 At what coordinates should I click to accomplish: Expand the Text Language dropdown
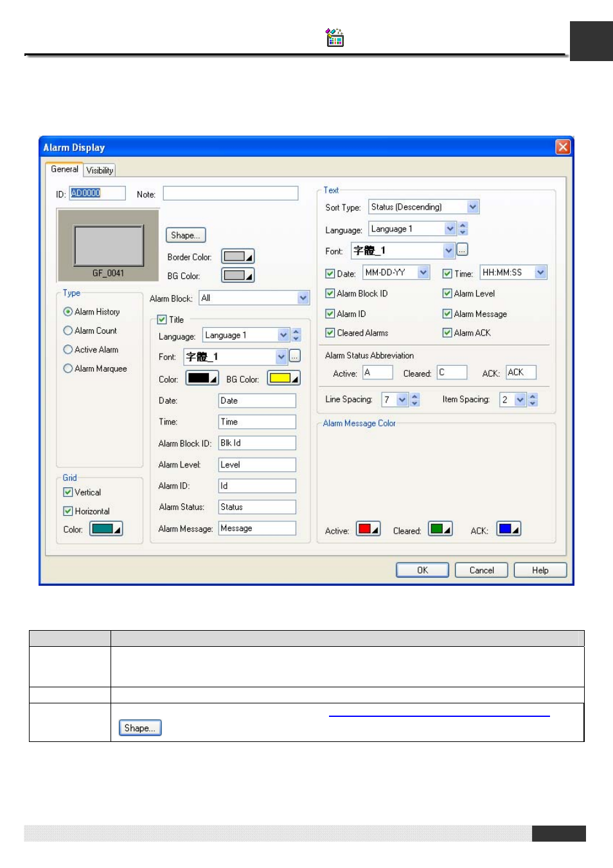click(450, 228)
